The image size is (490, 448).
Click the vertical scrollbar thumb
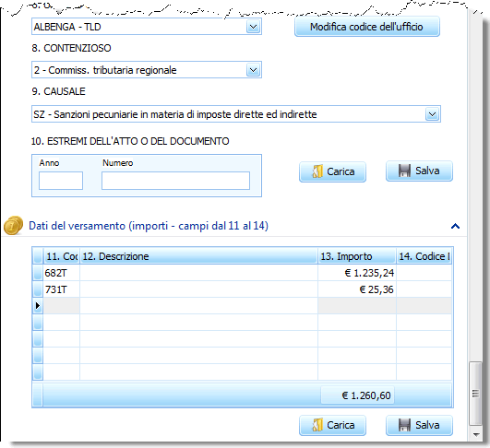point(475,394)
